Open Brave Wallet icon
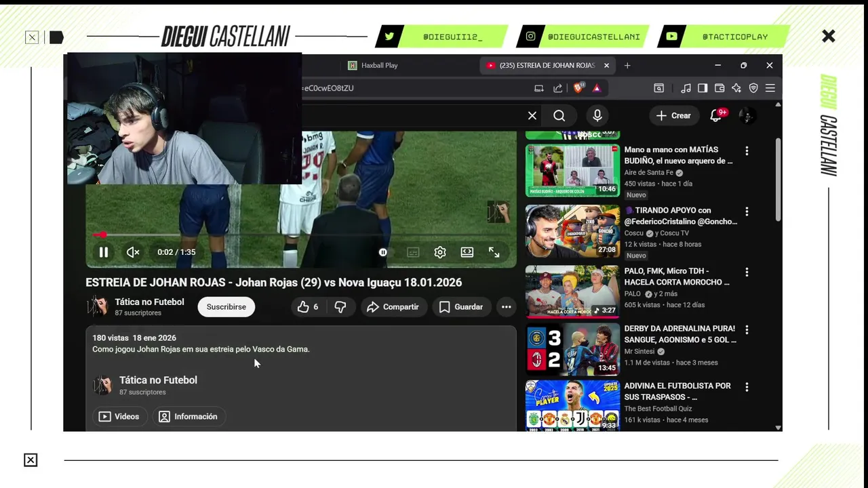868x488 pixels. (719, 88)
